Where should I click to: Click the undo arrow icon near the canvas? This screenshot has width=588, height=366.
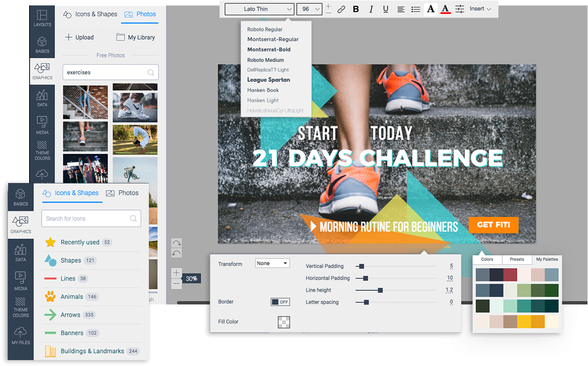pos(176,253)
